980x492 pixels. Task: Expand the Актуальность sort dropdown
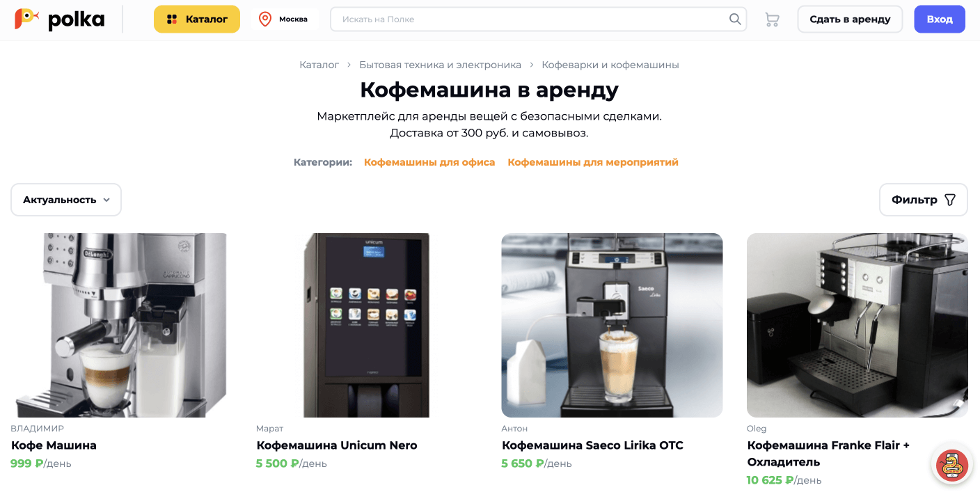pyautogui.click(x=66, y=200)
